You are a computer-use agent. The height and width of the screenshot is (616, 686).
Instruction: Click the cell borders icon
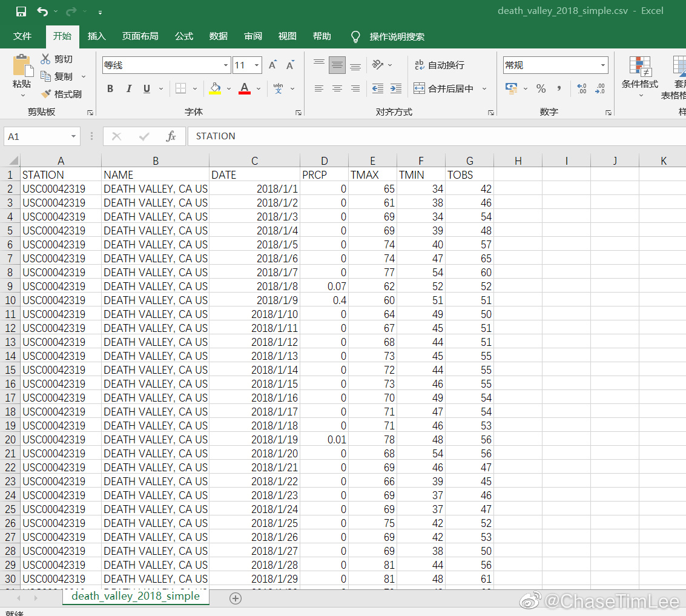coord(180,88)
